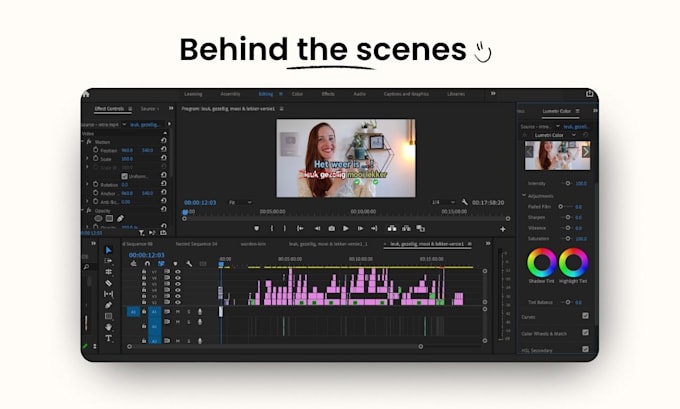Export frame with the camera icon
The image size is (680, 409).
tap(331, 228)
